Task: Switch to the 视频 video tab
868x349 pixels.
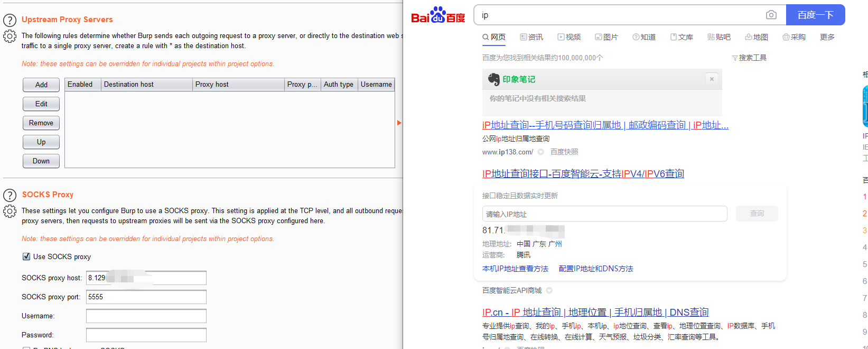Action: tap(569, 37)
